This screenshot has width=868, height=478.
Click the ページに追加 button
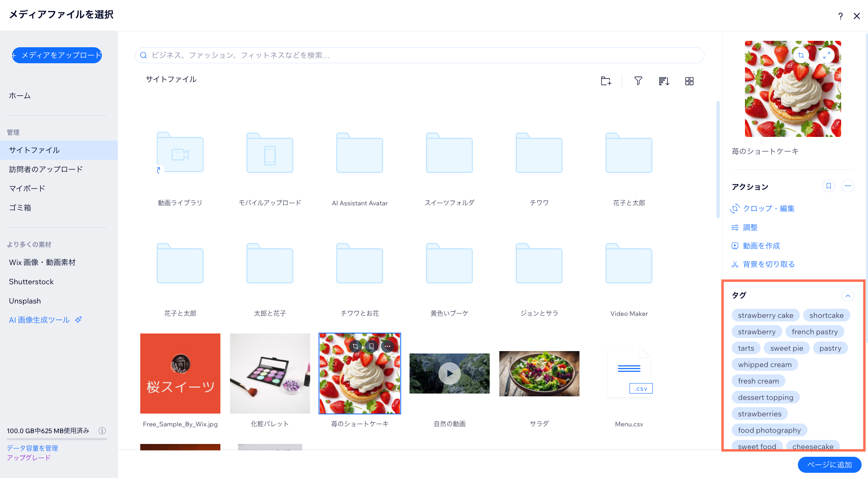830,465
